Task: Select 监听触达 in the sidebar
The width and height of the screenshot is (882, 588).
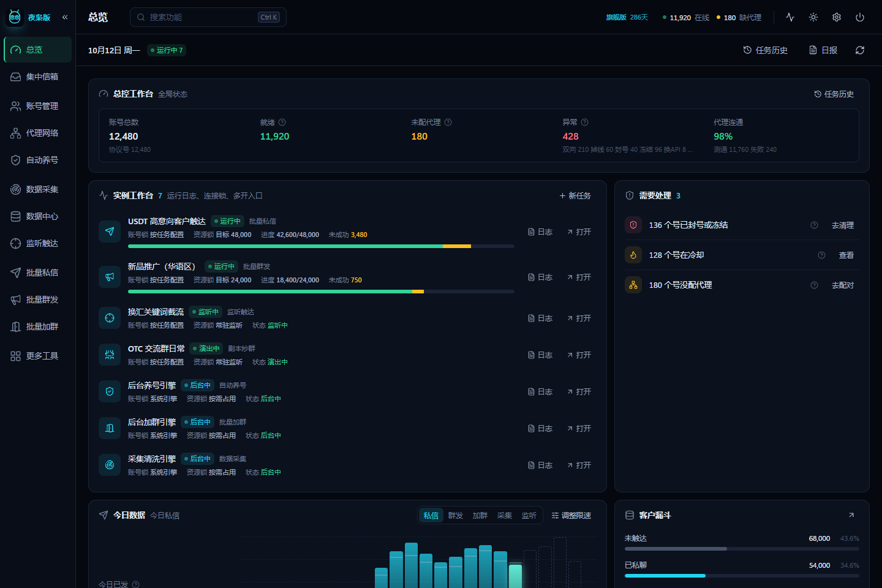Action: tap(37, 243)
